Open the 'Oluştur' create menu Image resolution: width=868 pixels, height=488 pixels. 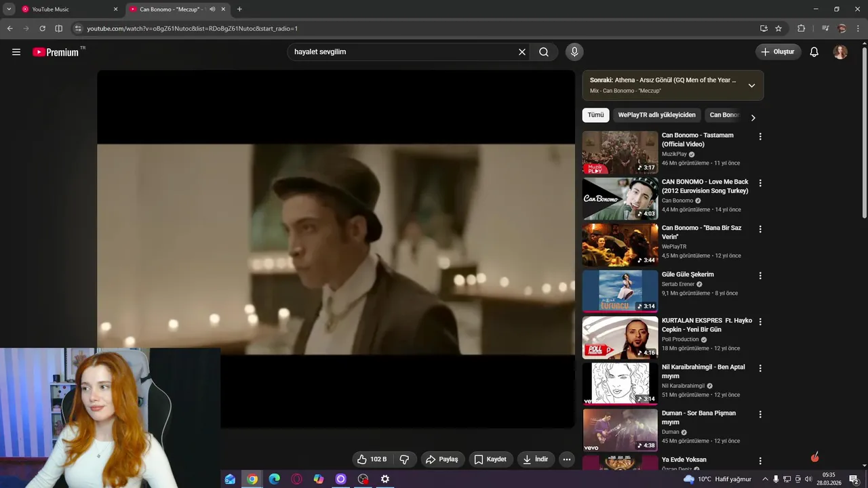tap(778, 52)
